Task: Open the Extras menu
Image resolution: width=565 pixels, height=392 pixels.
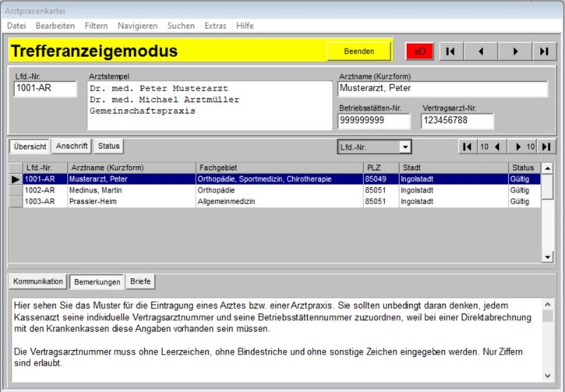Action: coord(215,26)
